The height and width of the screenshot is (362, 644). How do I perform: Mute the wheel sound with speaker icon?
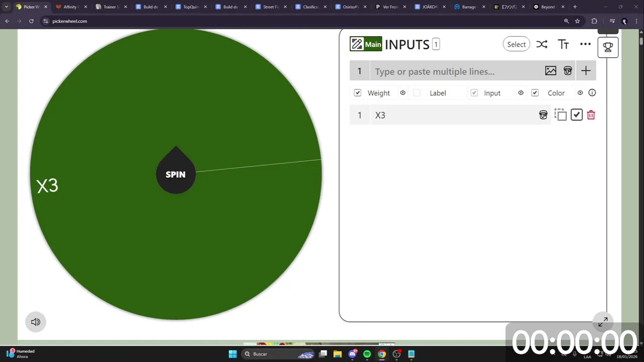coord(36,322)
